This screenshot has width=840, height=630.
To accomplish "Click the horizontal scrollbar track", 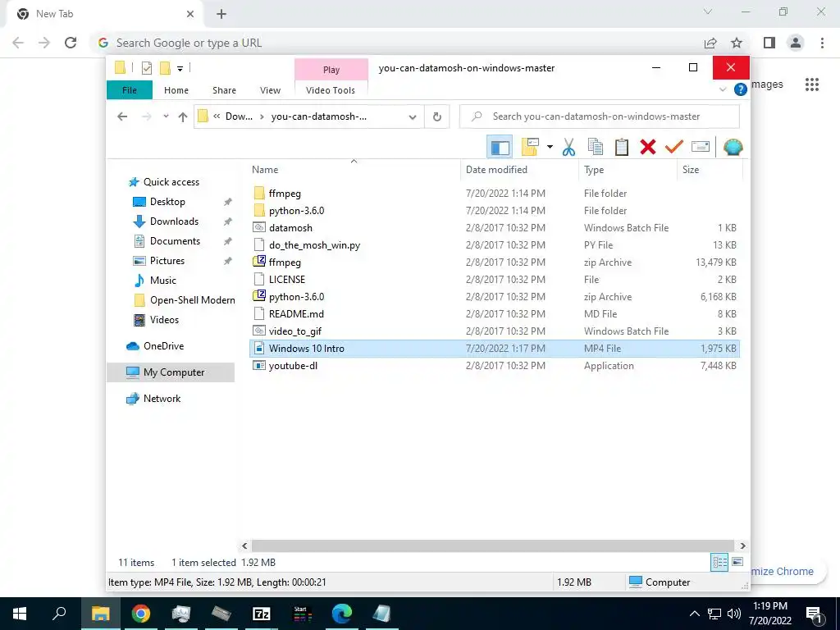I will 493,546.
